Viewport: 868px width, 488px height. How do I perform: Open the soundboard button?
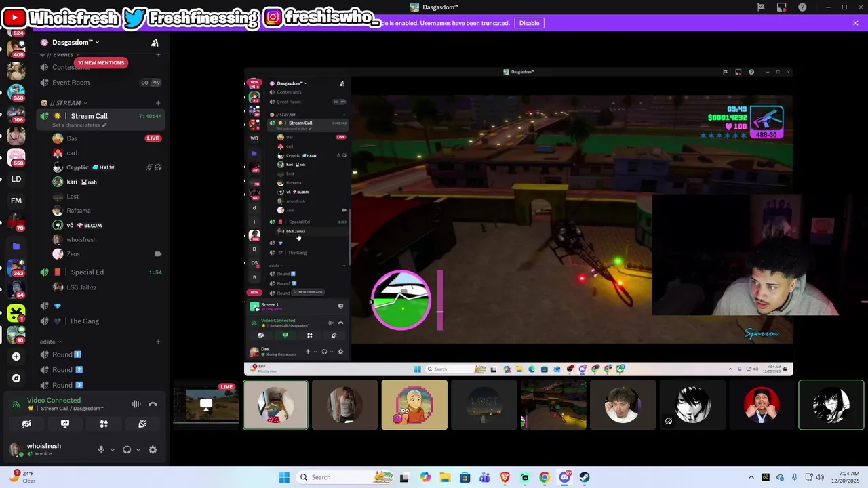pyautogui.click(x=142, y=424)
